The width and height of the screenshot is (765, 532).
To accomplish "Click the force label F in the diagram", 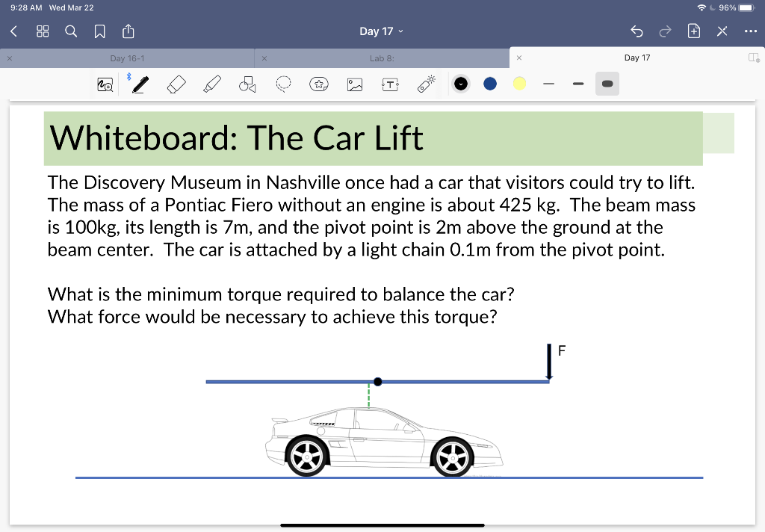I will pos(562,350).
